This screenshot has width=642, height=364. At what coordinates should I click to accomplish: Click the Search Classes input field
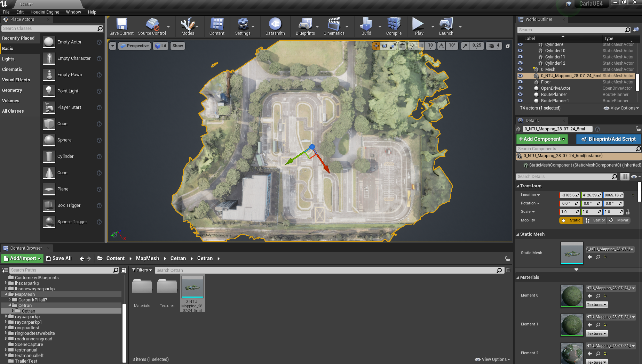pos(49,29)
